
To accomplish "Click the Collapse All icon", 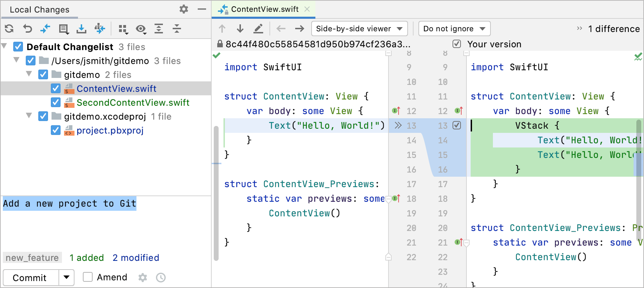I will pyautogui.click(x=177, y=29).
